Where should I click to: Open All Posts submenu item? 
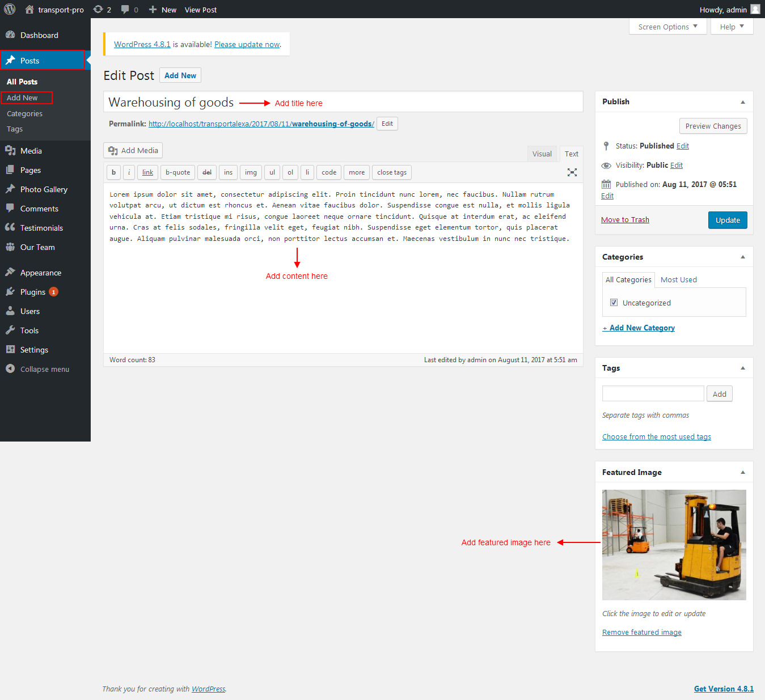point(22,82)
